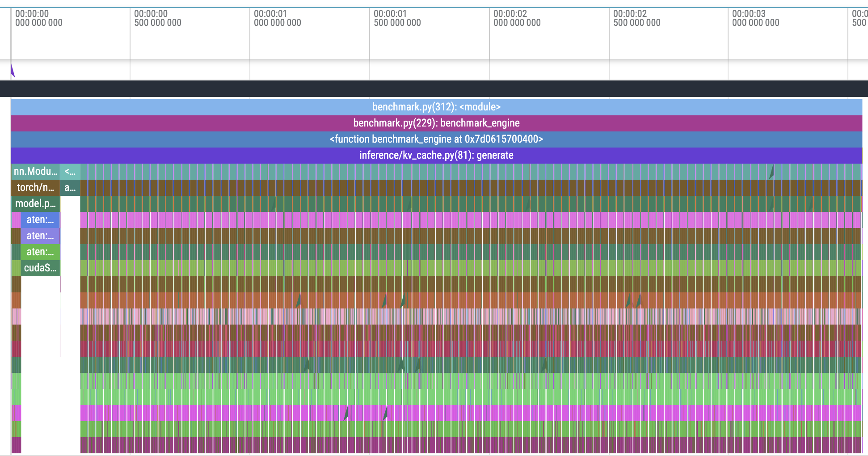Click the blue aten:… slice

click(x=40, y=220)
